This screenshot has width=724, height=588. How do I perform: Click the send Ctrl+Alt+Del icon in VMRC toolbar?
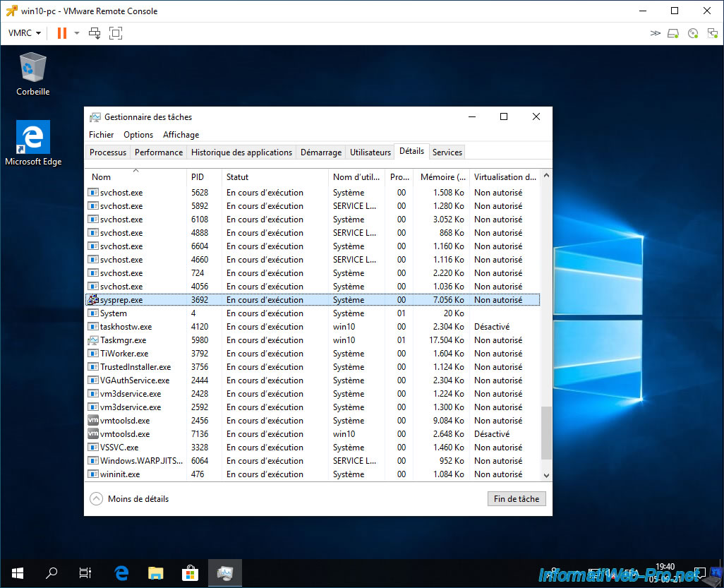95,32
